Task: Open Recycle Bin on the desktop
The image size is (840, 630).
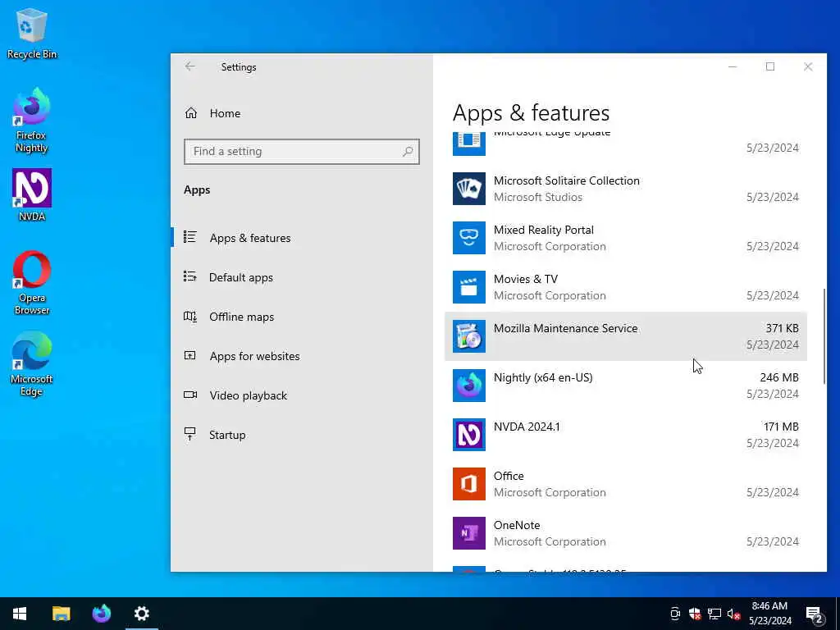Action: [32, 33]
